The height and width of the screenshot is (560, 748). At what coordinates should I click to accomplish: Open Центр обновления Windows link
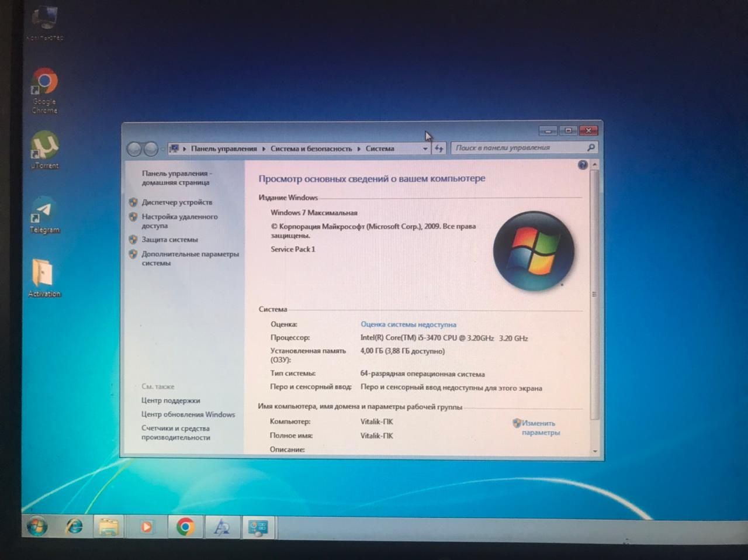[188, 414]
